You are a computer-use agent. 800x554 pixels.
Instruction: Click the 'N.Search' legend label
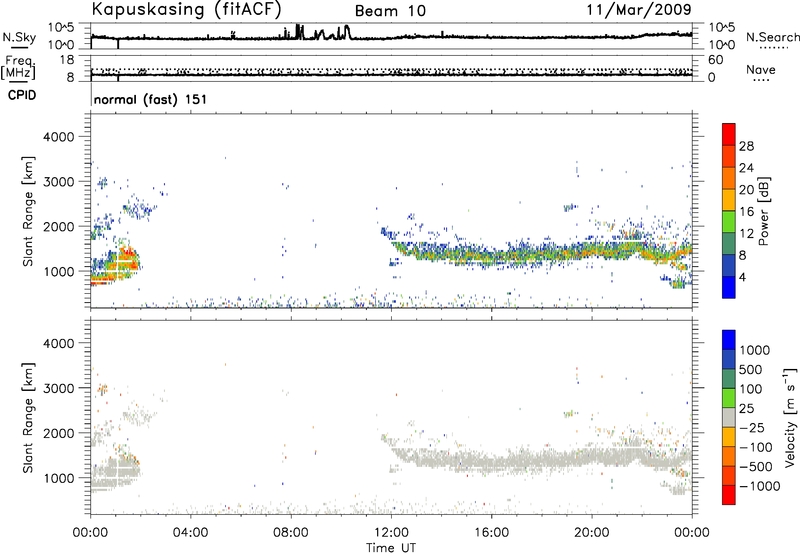coord(772,37)
